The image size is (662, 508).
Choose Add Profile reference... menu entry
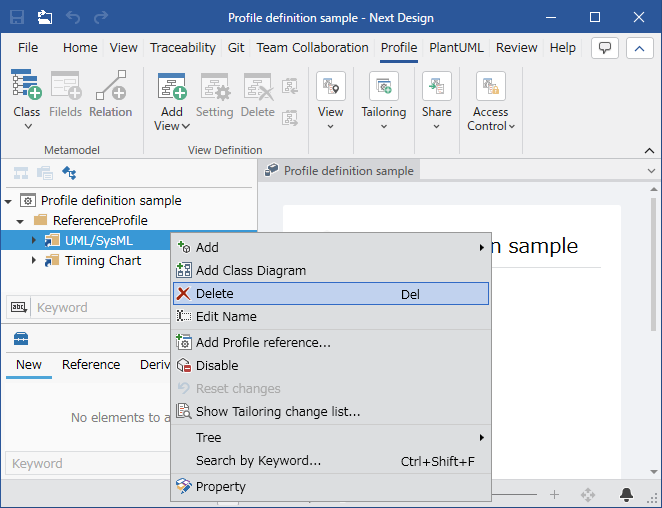[x=331, y=342]
